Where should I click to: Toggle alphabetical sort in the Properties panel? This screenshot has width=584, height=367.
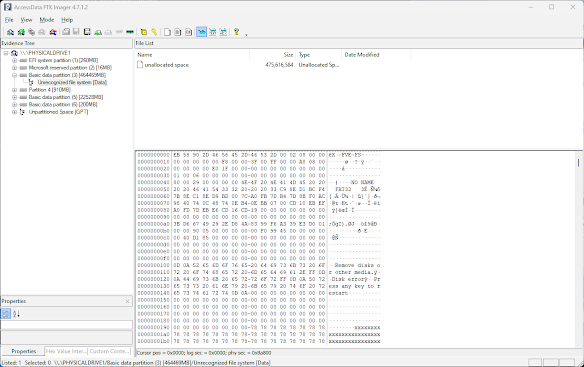(x=16, y=314)
